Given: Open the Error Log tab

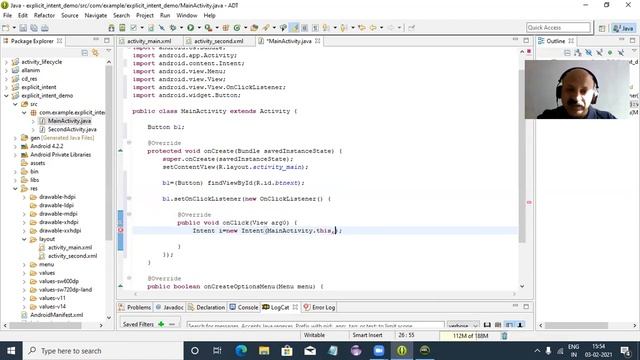Looking at the screenshot, I should (x=319, y=307).
